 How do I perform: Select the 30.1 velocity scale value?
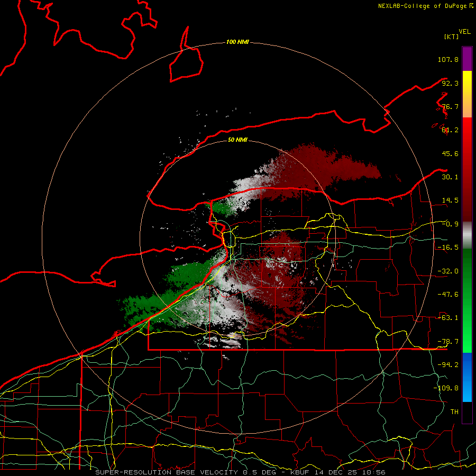[450, 177]
